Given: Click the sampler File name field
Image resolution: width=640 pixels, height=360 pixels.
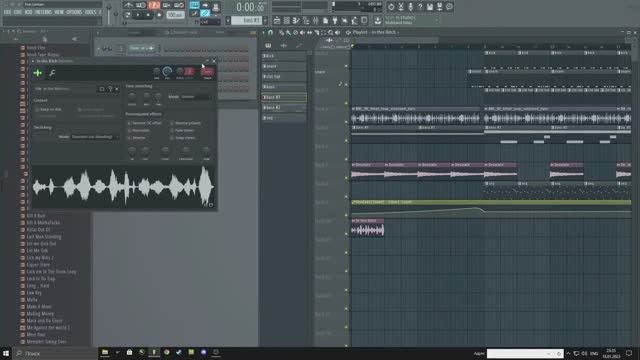Looking at the screenshot, I should [65, 89].
